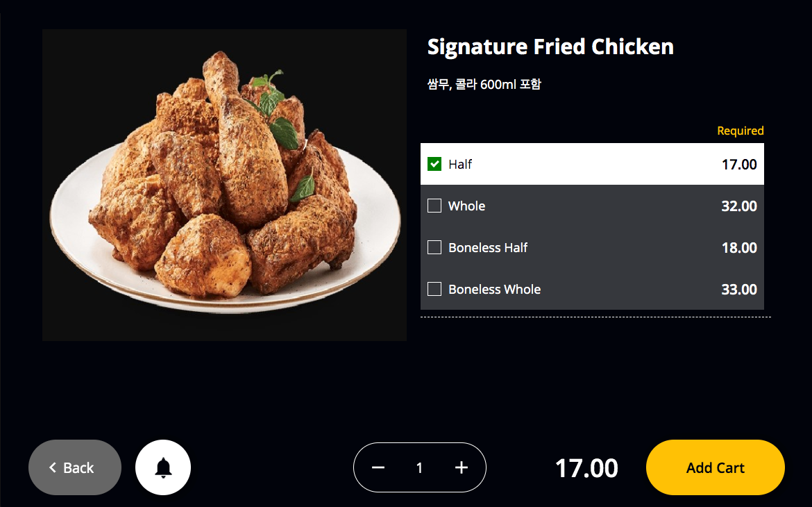Click the 17.00 Half option price
This screenshot has width=812, height=507.
tap(739, 165)
